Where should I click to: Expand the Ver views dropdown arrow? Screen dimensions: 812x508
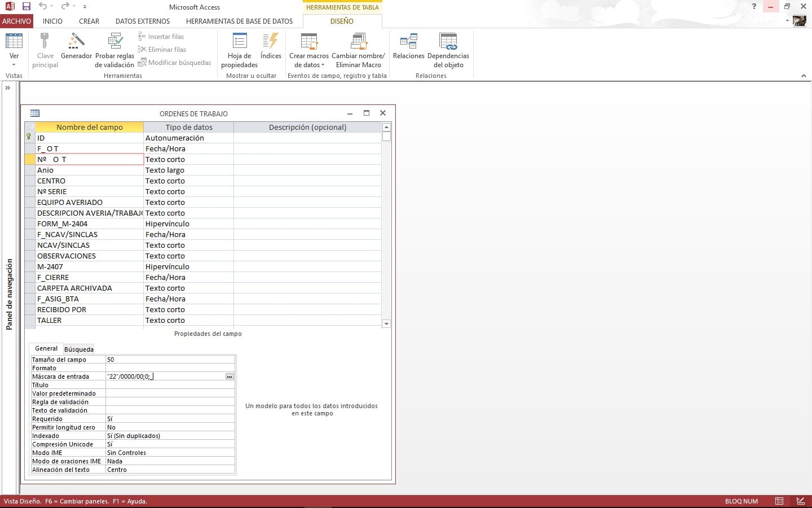pyautogui.click(x=14, y=64)
